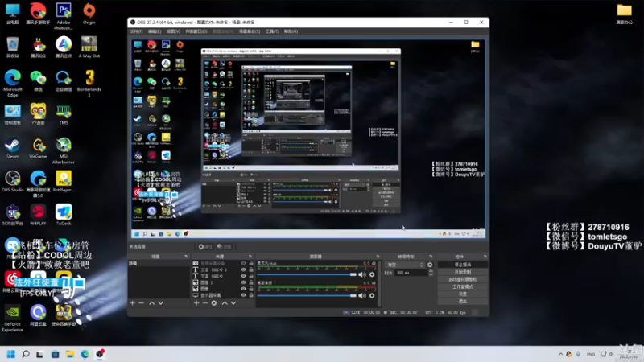Open the View (视图) menu in OBS
The image size is (644, 362).
pos(173,31)
